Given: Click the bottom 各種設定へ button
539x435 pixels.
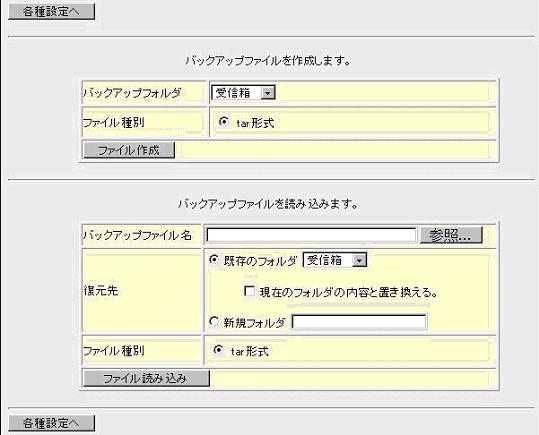Looking at the screenshot, I should tap(52, 423).
